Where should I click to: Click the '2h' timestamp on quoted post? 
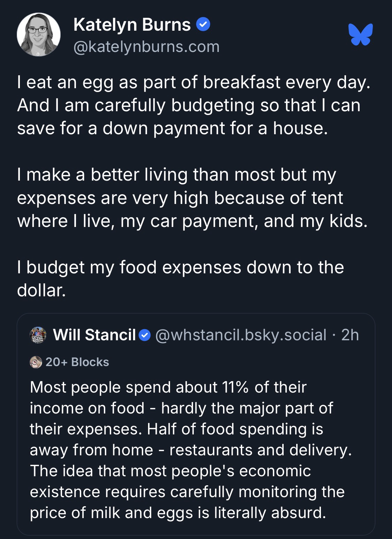click(x=350, y=335)
